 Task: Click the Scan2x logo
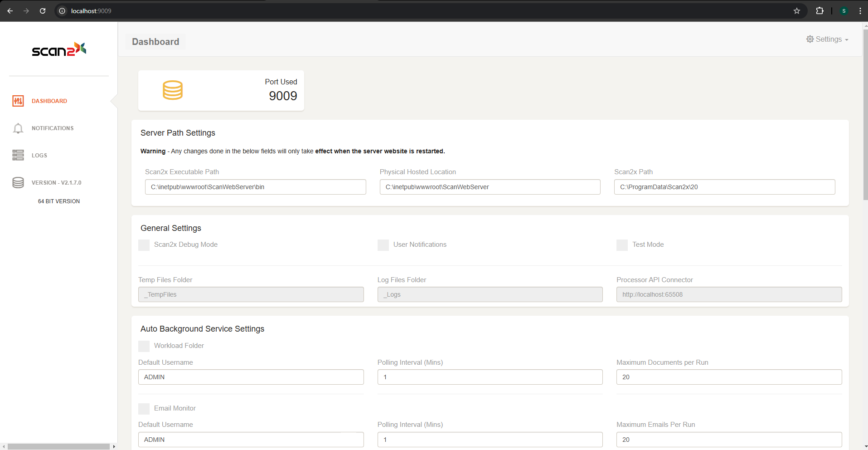click(59, 49)
